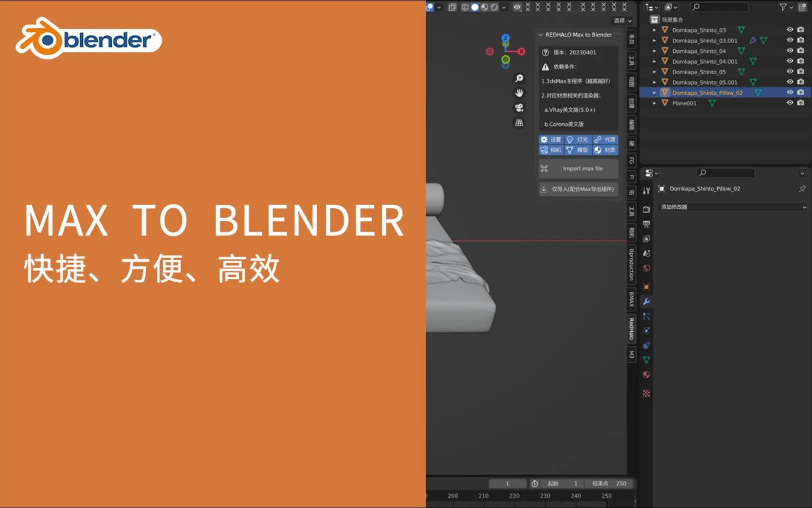Screen dimensions: 812x508
Task: Open the FG sidebar tab
Action: pos(632,160)
